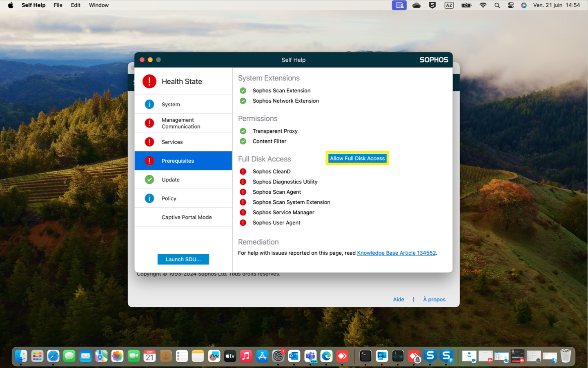Open the Knowledge Base Article 134552 link
The height and width of the screenshot is (368, 588).
[396, 253]
